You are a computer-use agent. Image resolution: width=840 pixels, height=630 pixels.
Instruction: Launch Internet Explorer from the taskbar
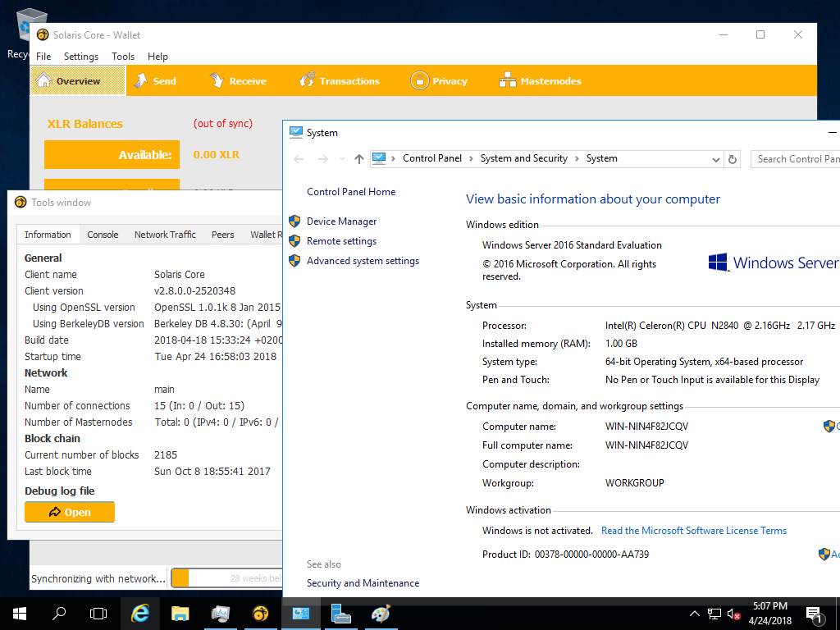(139, 614)
